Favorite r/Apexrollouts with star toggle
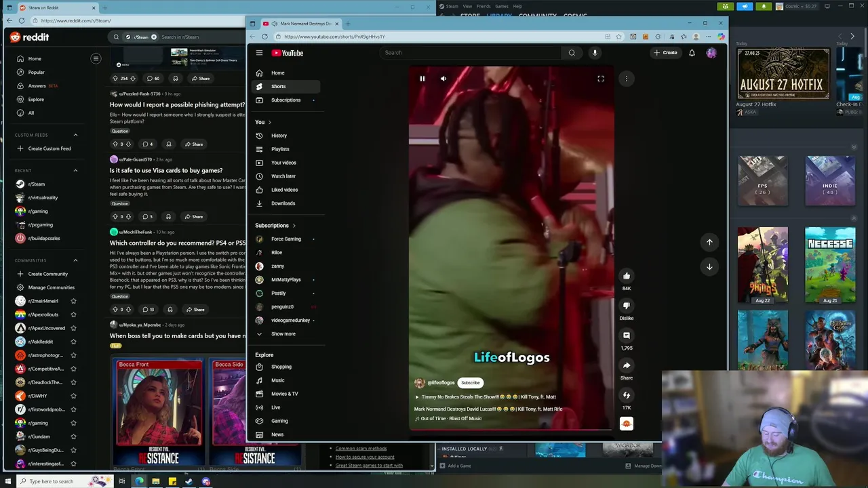This screenshot has height=488, width=868. [x=73, y=314]
